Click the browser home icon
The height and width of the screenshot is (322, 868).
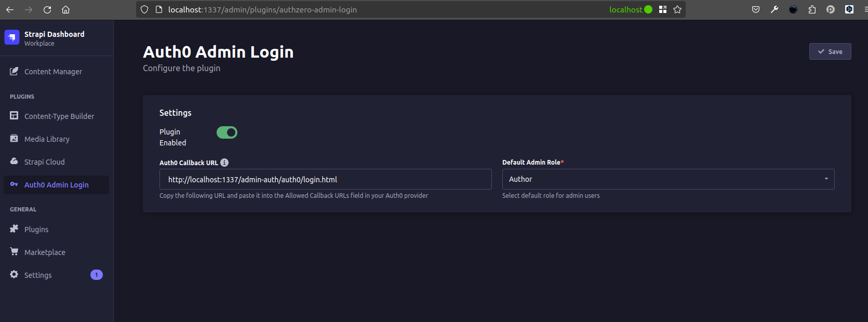coord(65,9)
